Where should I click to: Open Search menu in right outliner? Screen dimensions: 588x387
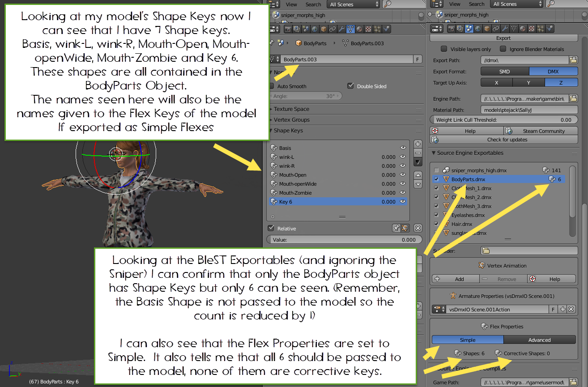point(477,4)
